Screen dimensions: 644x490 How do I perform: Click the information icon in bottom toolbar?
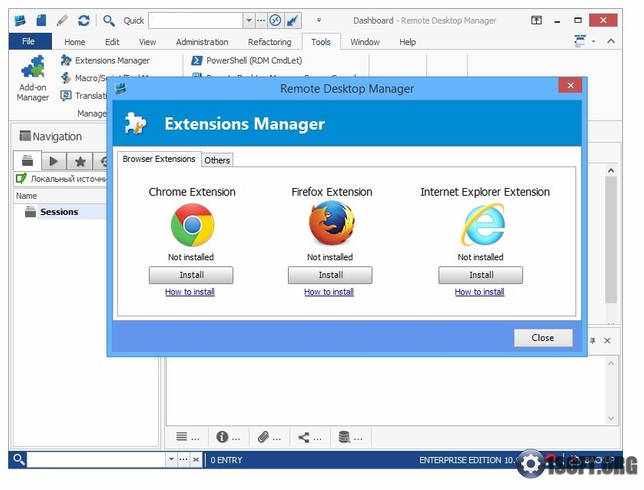click(222, 437)
